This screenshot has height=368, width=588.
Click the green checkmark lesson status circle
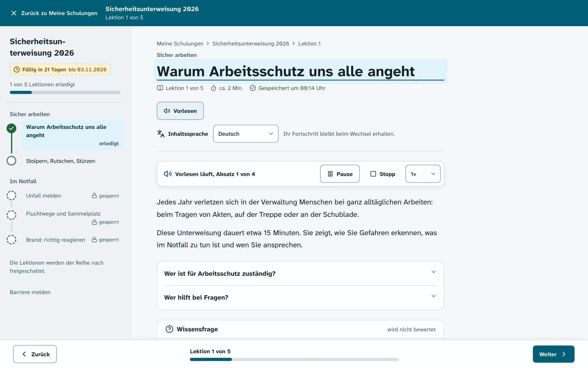click(x=11, y=128)
